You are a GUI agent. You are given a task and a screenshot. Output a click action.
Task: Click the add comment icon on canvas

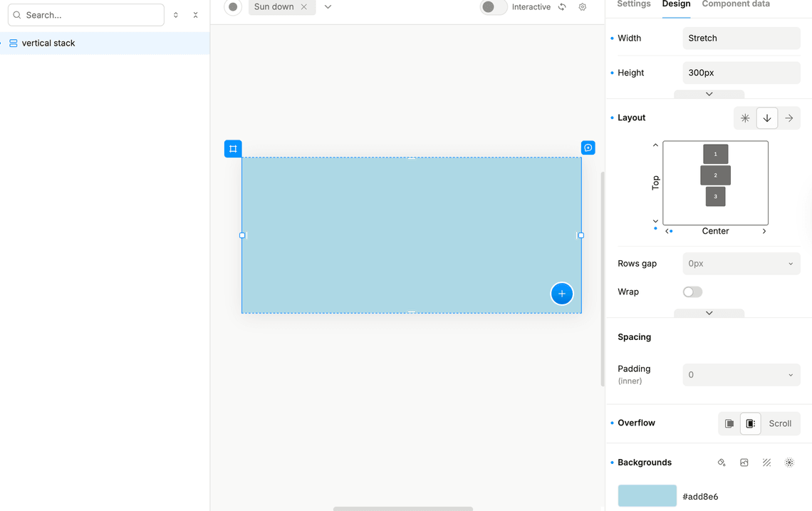588,148
